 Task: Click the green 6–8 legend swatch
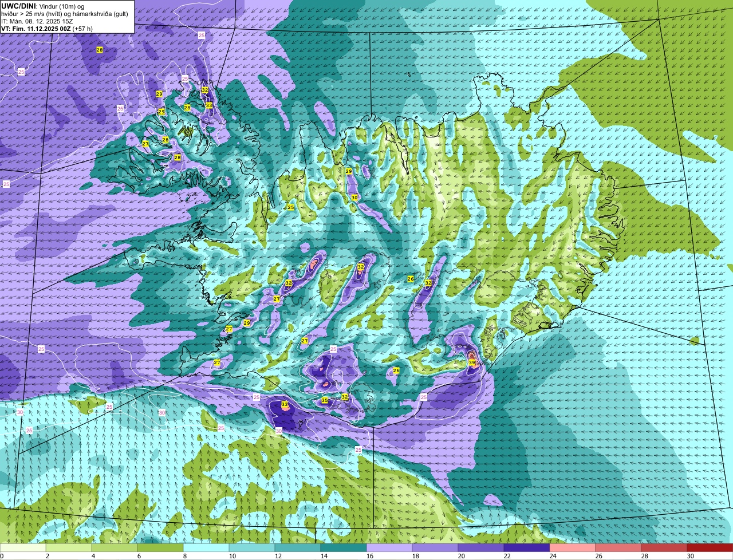(x=160, y=548)
